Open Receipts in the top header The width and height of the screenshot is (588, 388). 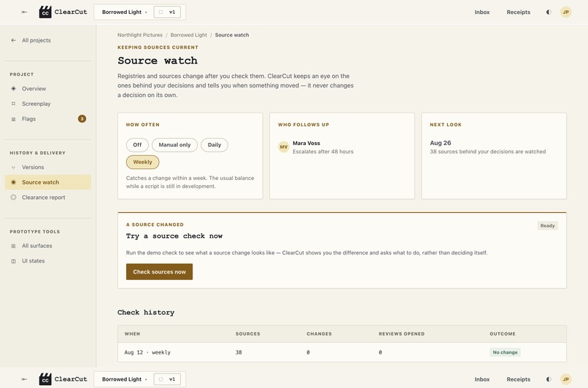(x=518, y=12)
